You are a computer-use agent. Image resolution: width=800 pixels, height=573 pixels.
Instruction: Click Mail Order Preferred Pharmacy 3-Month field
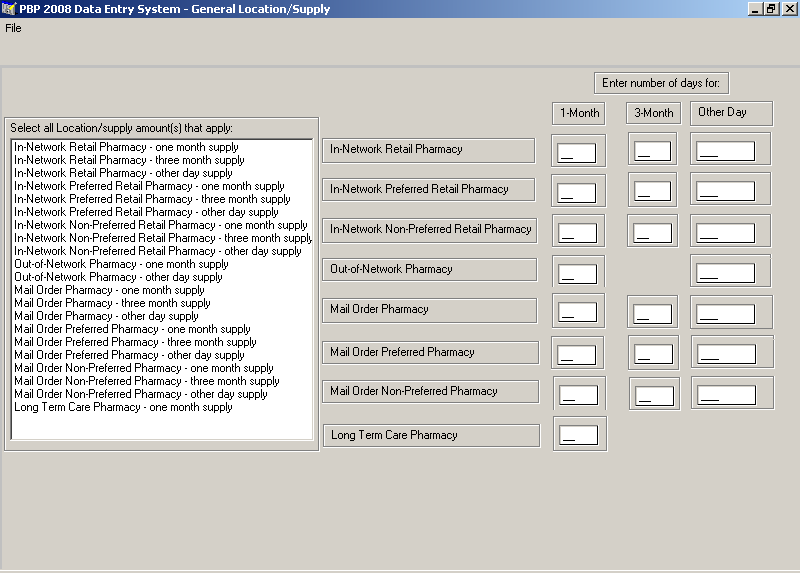(x=654, y=354)
